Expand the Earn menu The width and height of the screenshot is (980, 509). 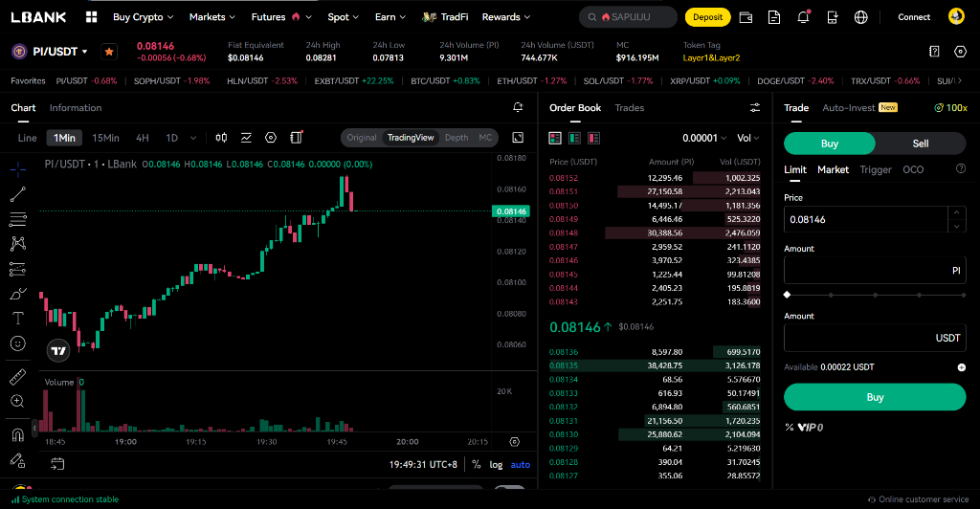[390, 17]
